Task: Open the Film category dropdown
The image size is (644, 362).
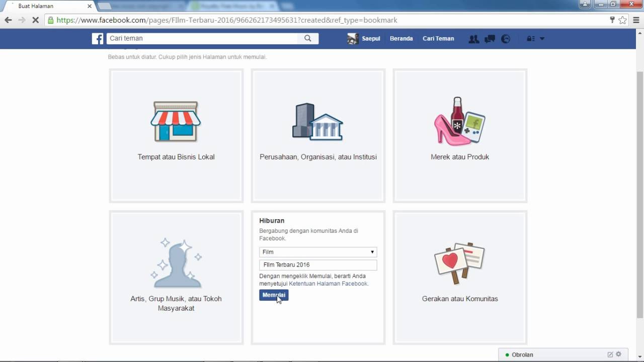Action: pos(318,252)
